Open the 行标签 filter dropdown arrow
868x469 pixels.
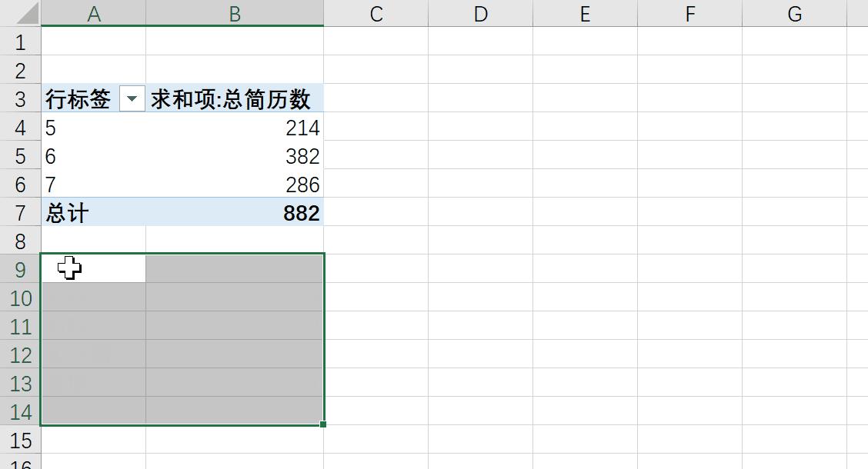132,98
